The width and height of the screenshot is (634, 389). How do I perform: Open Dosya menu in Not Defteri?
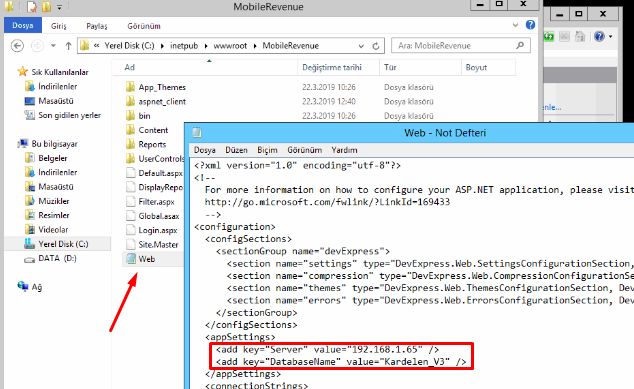(205, 150)
